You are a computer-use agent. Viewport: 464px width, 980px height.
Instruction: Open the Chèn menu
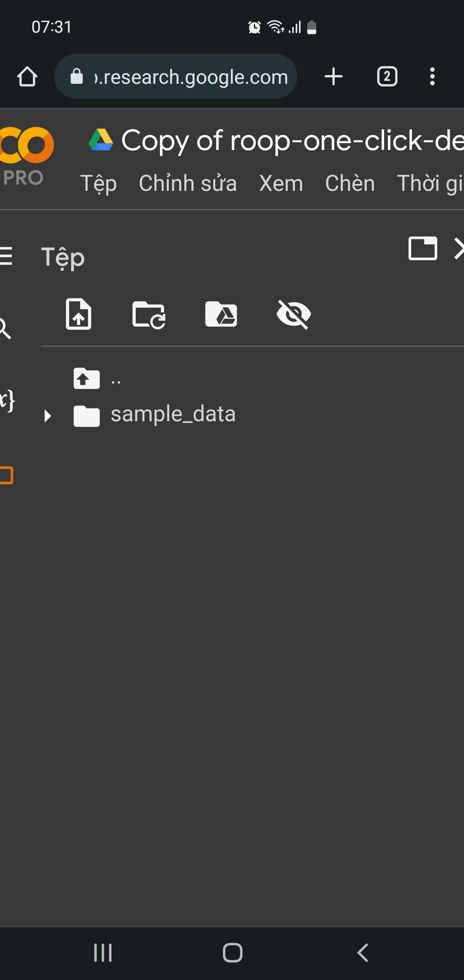click(350, 184)
